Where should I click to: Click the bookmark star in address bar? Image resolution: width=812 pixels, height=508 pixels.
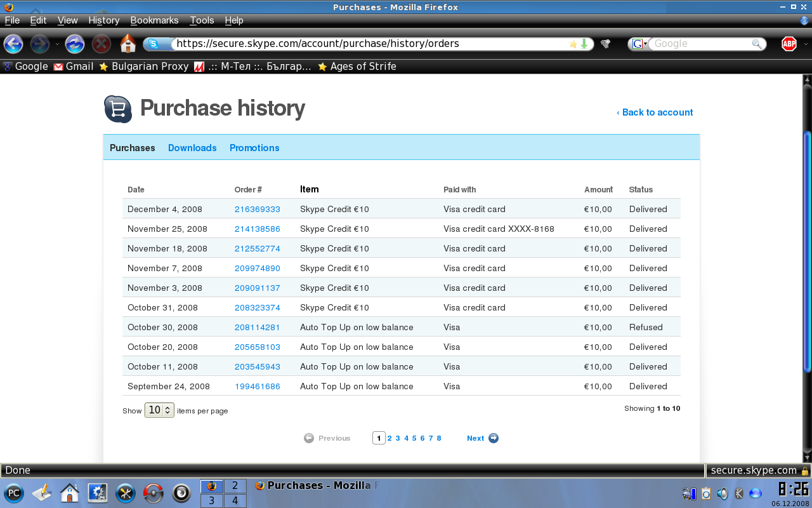(x=573, y=44)
